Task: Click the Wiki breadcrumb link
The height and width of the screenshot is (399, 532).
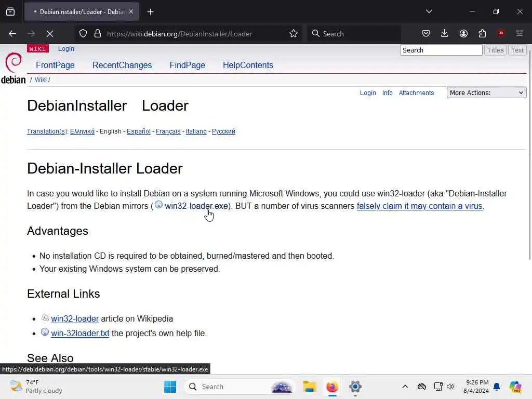Action: pyautogui.click(x=41, y=79)
